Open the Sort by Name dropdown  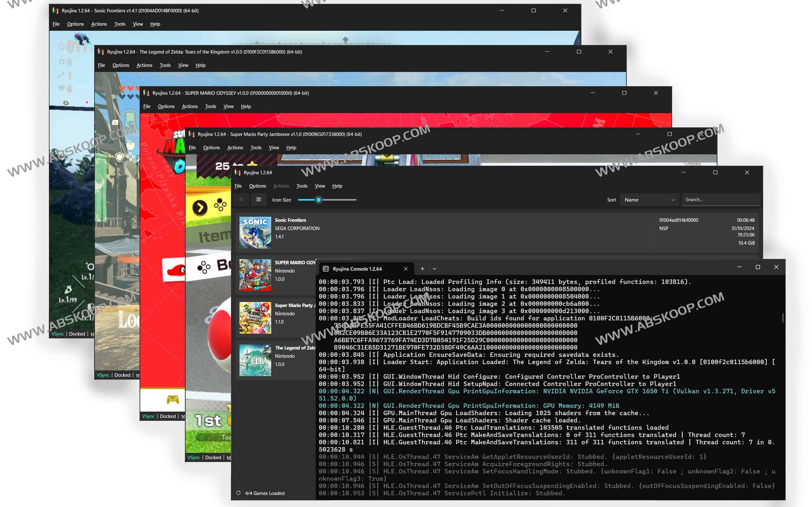point(649,200)
